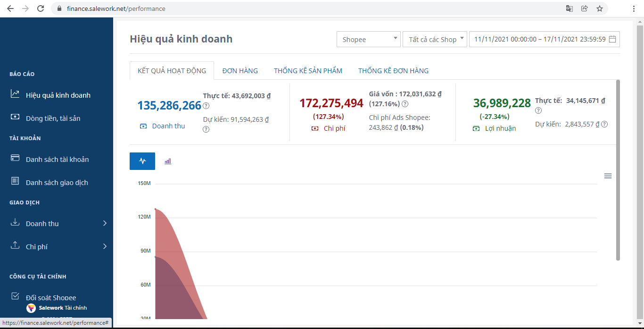Open the THỐNG KÊ SẢN PHẨM tab
Screen dimensions: 644x329
tap(308, 71)
